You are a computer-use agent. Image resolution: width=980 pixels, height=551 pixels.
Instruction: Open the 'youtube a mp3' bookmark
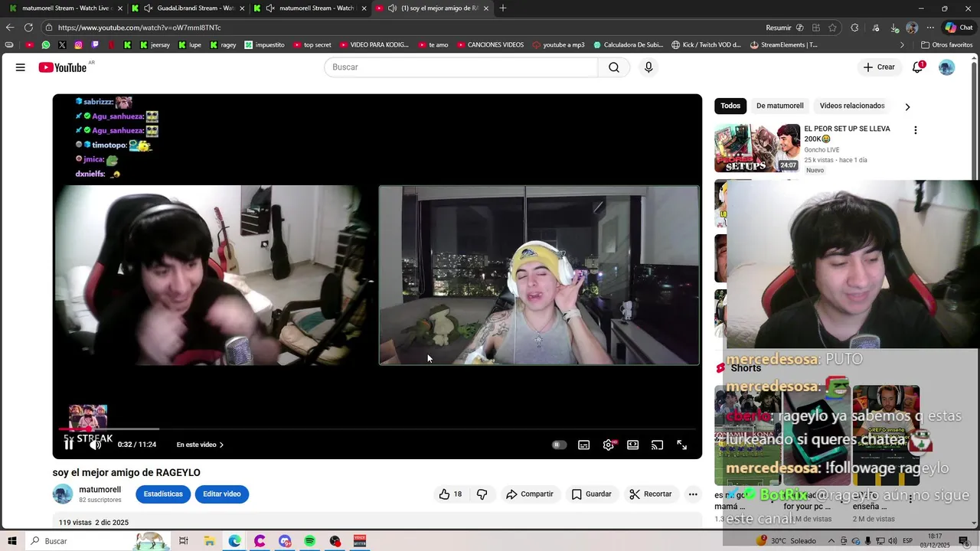pos(557,45)
